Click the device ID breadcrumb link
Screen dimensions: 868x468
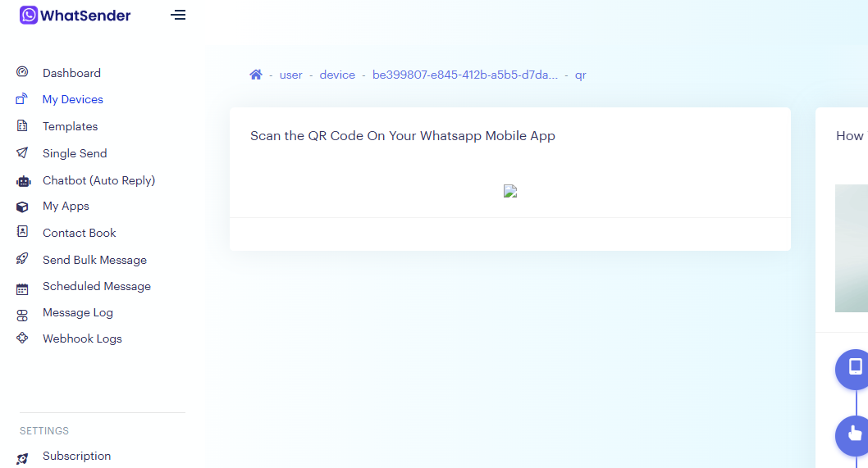tap(465, 75)
